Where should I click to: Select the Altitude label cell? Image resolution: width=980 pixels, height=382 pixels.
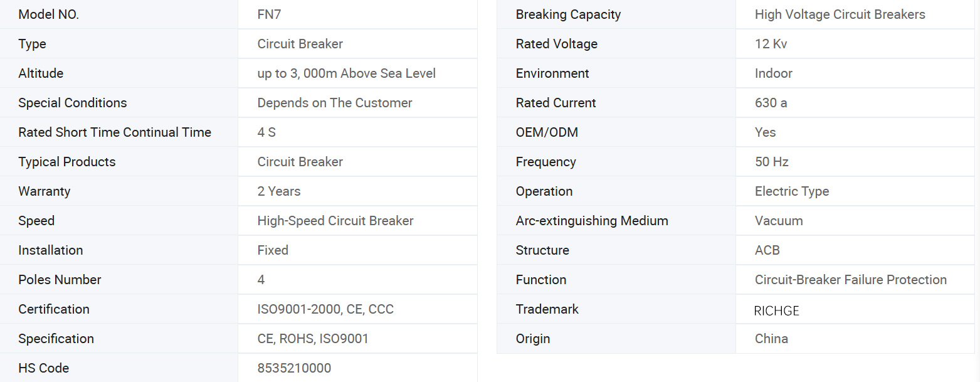(41, 73)
